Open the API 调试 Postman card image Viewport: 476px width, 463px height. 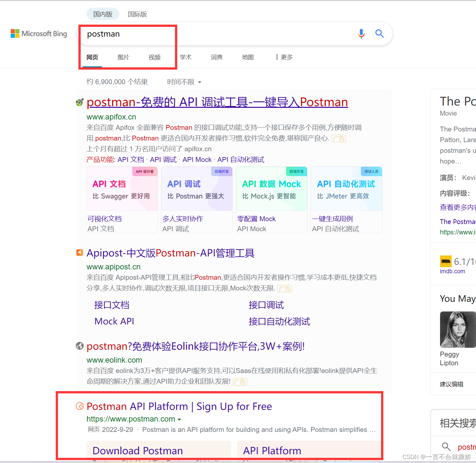(197, 189)
